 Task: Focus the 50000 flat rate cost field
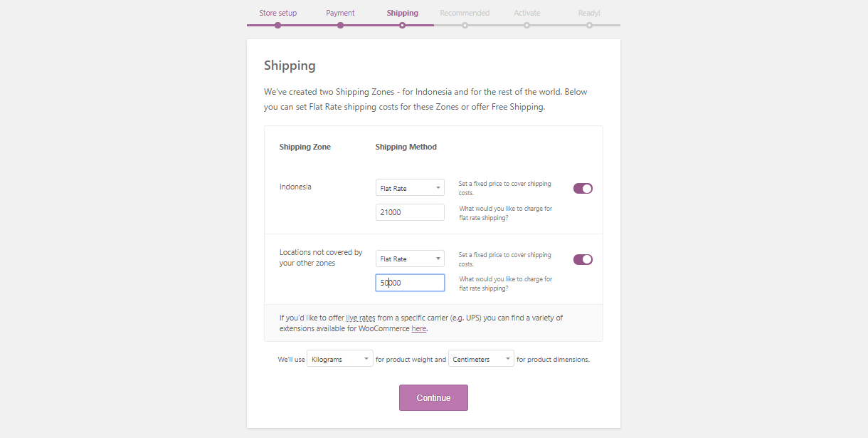[x=410, y=283]
